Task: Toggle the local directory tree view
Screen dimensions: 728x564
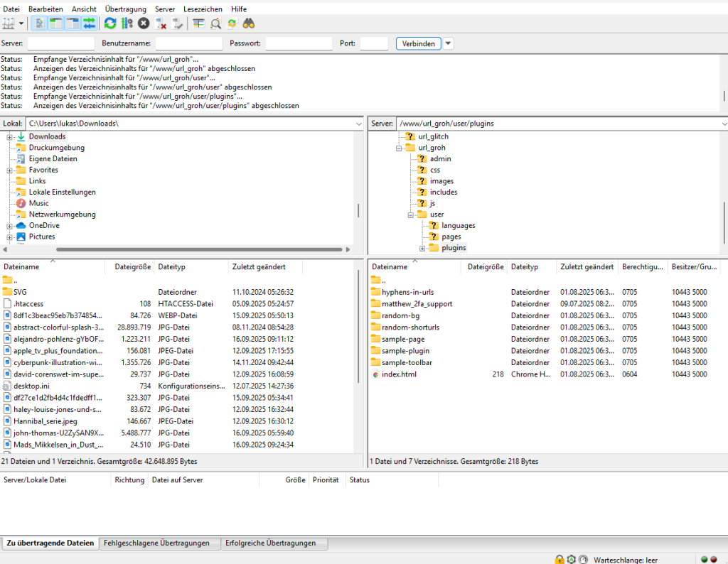Action: pos(55,23)
